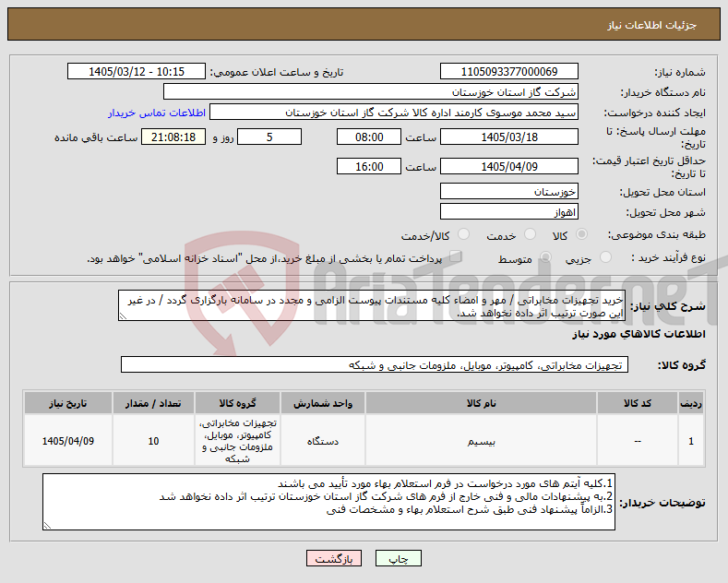Click the اطلاعات کالاهای مورد نیاز heading

pos(638,334)
